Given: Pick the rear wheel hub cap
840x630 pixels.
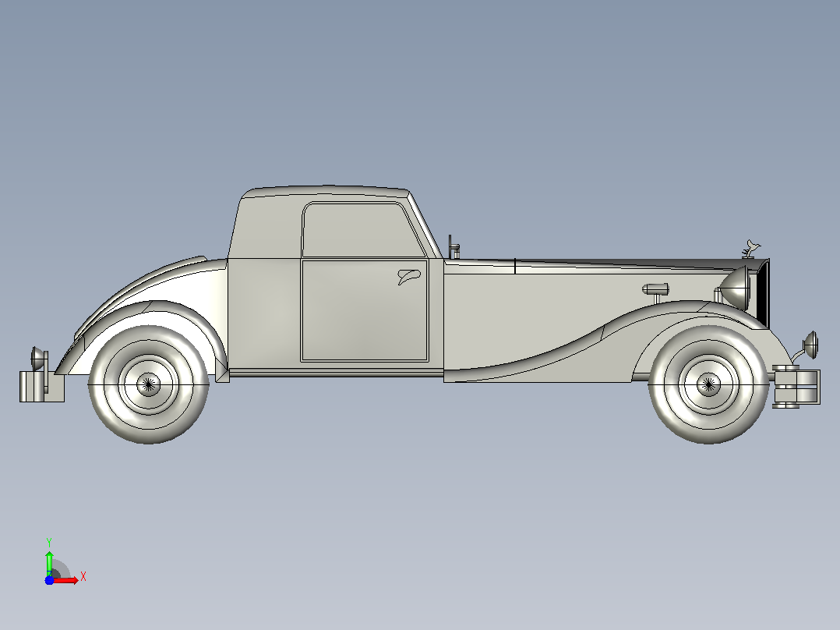Looking at the screenshot, I should click(148, 384).
